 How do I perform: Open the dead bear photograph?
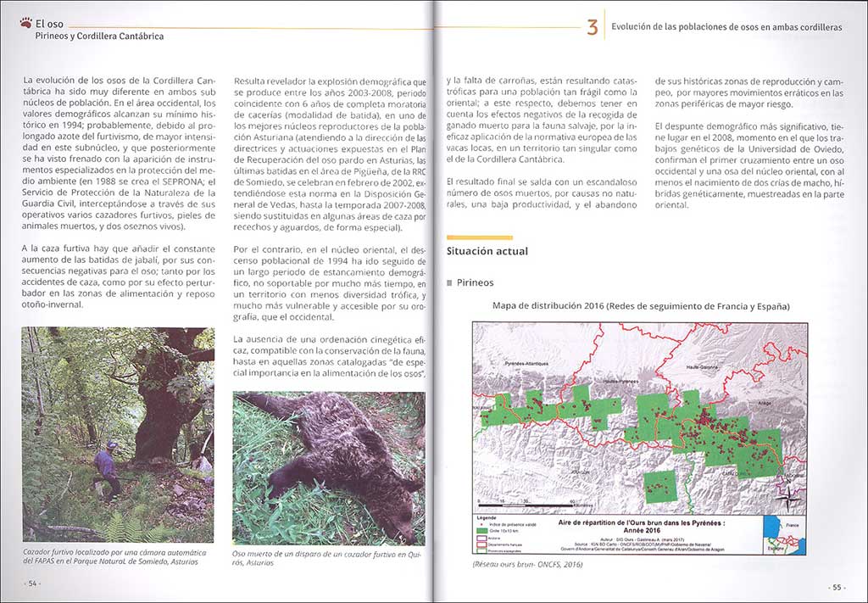pyautogui.click(x=328, y=467)
